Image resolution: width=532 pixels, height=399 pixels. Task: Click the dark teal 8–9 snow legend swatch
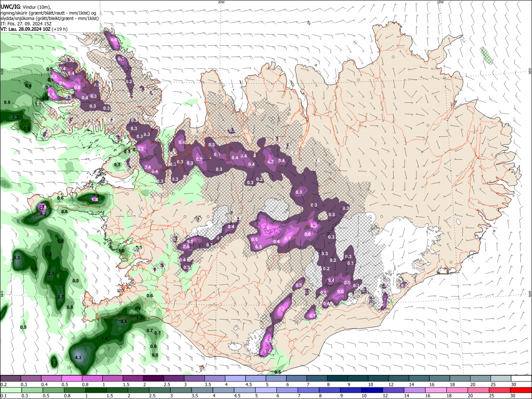(x=337, y=378)
